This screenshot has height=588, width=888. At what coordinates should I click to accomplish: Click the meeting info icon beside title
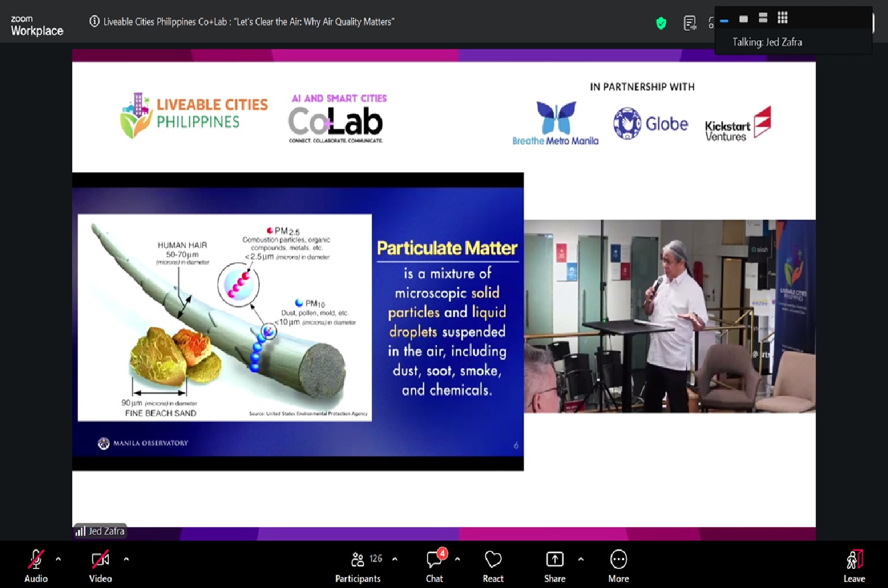pyautogui.click(x=94, y=21)
